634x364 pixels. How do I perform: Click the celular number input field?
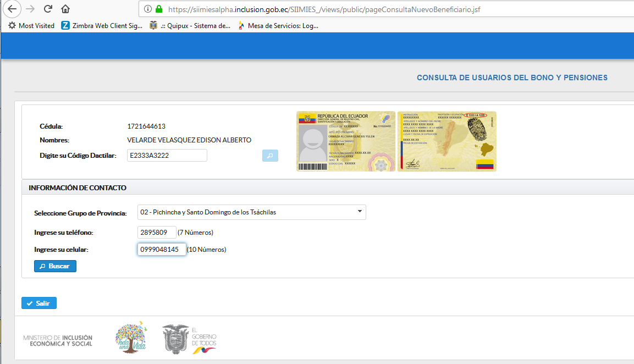[161, 250]
